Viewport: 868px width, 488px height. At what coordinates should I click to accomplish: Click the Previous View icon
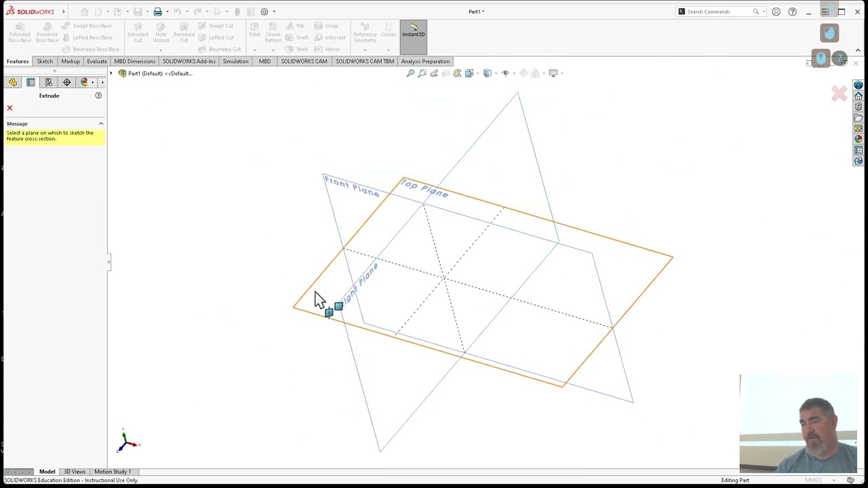[x=434, y=73]
